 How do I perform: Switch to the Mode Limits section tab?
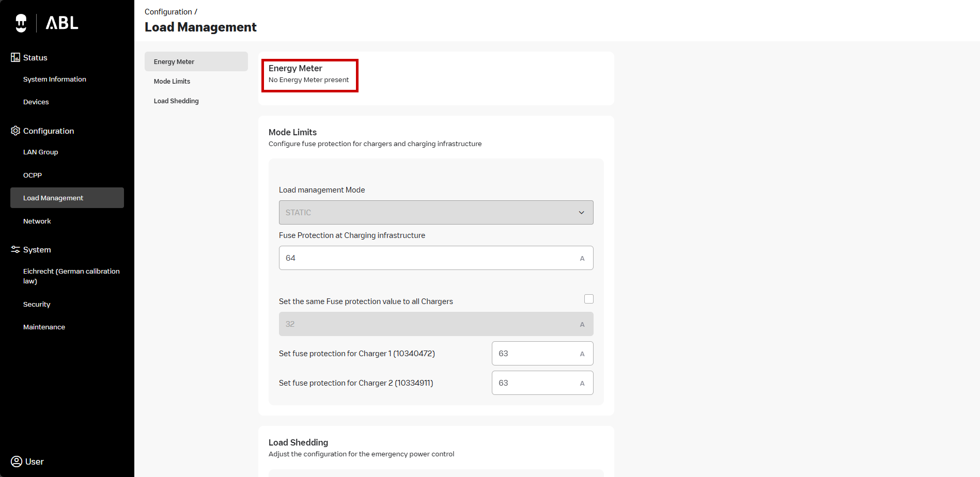coord(172,81)
